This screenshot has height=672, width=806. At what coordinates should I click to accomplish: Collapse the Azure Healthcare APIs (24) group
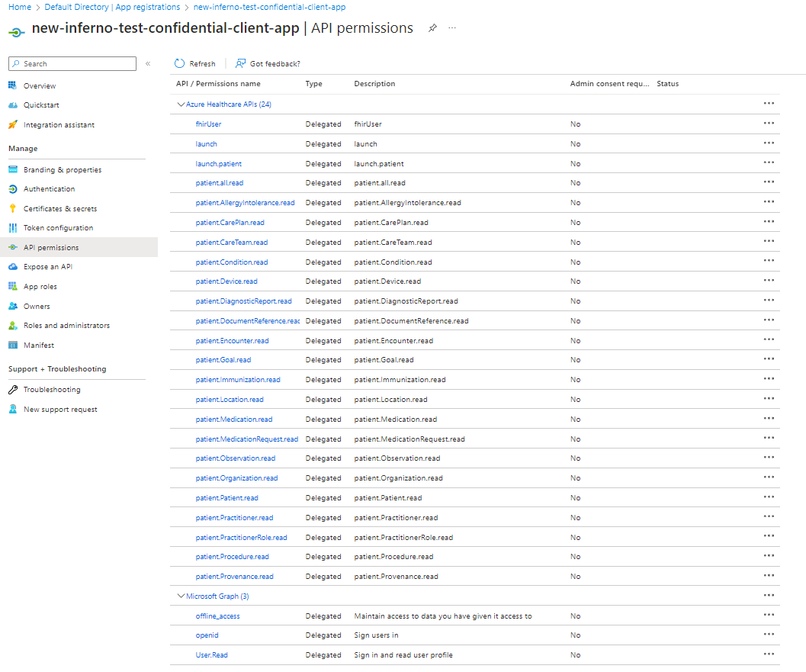[181, 104]
